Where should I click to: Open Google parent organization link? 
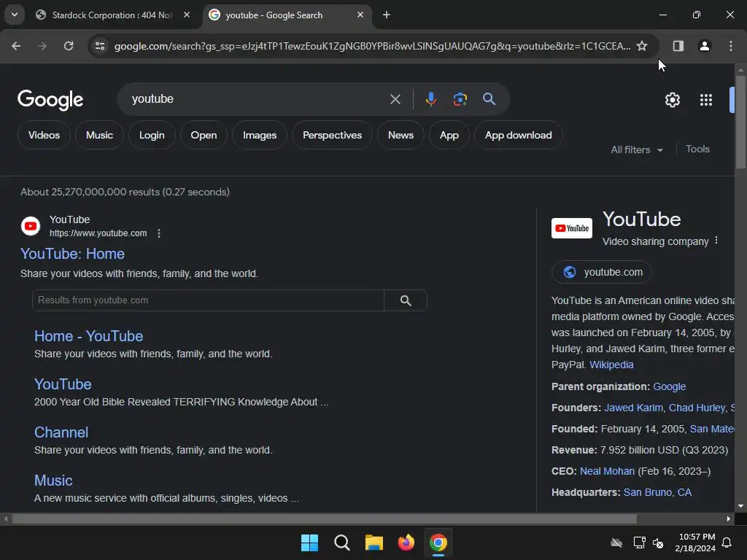670,386
